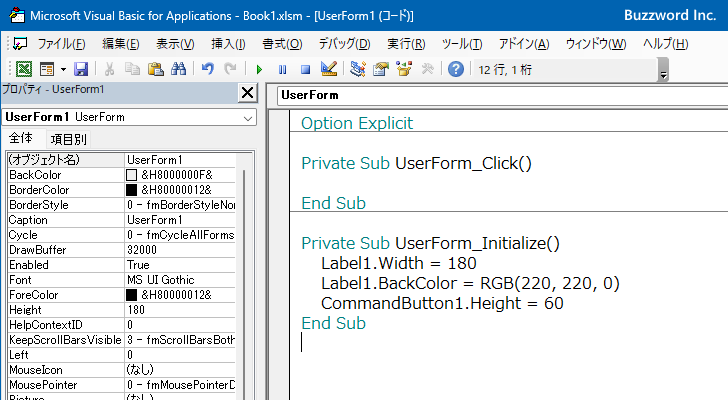Undo the last action
728x400 pixels.
pos(208,69)
